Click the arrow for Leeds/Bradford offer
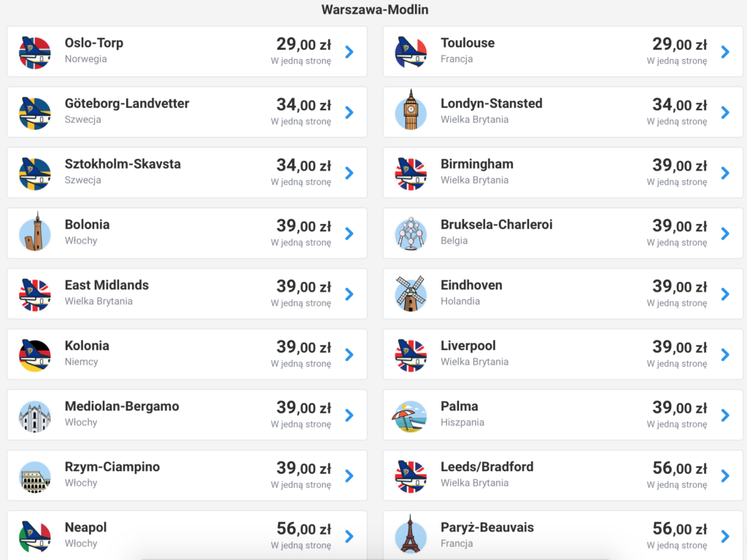747x560 pixels. pyautogui.click(x=724, y=475)
